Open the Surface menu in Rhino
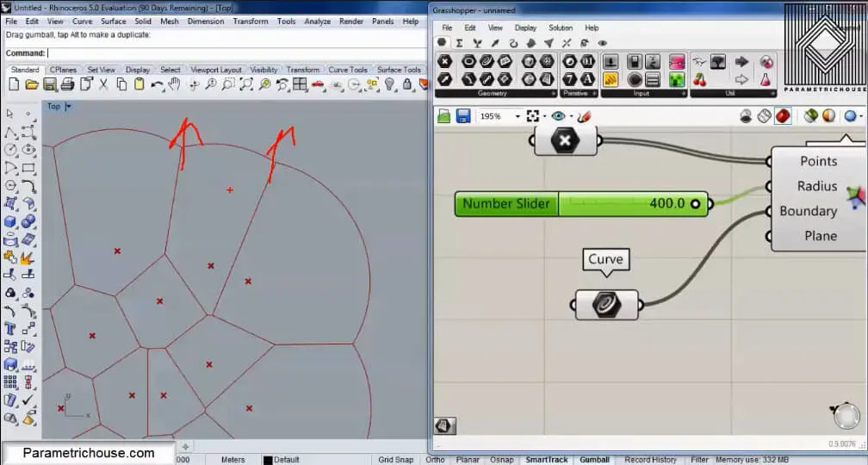 (x=114, y=21)
